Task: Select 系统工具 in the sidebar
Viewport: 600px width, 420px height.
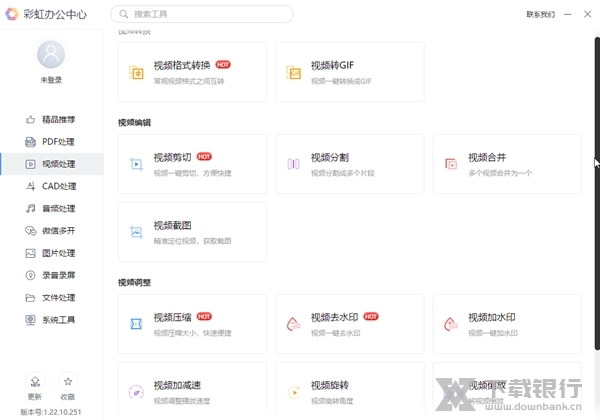Action: tap(52, 320)
